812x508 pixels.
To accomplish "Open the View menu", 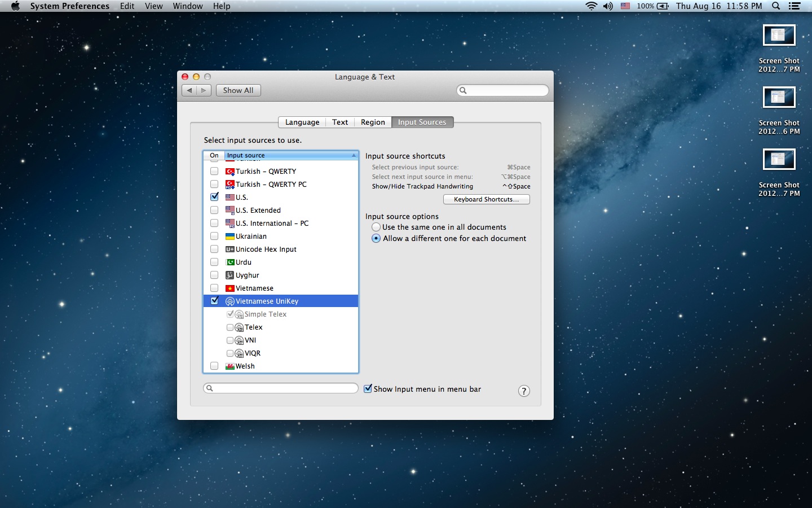I will tap(153, 6).
